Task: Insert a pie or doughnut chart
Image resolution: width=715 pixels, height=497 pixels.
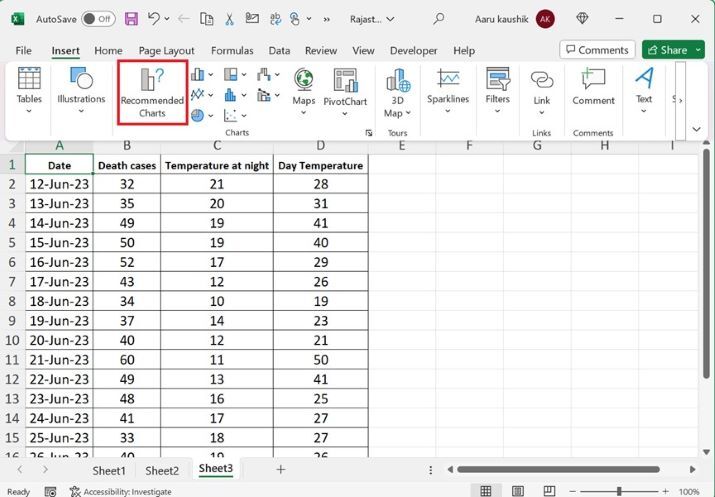Action: (x=197, y=115)
